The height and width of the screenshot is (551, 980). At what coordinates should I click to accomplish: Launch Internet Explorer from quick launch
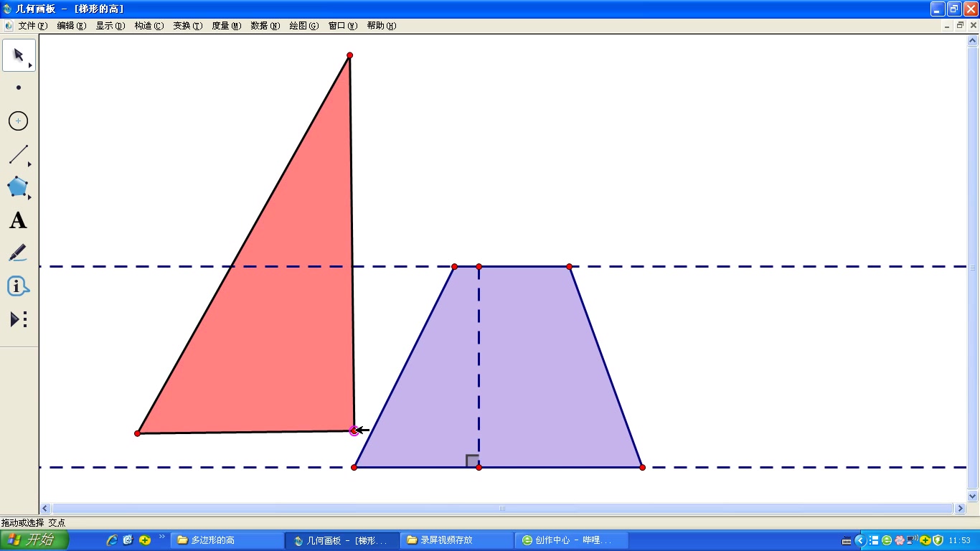click(112, 540)
